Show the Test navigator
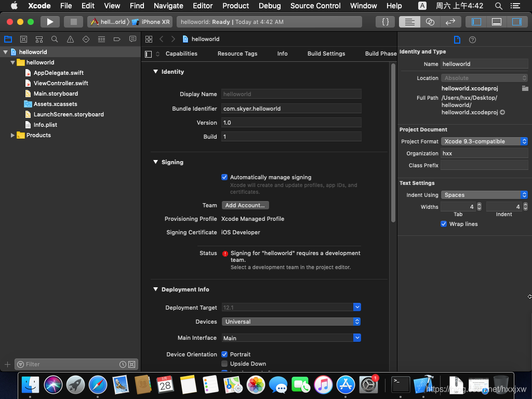The width and height of the screenshot is (532, 399). click(x=86, y=39)
